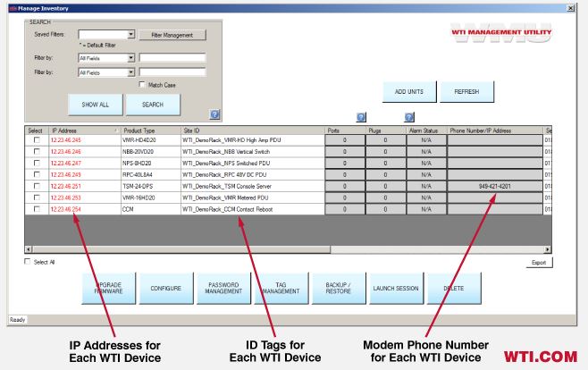Click the table scrollbar left arrow
588x370 pixels.
coord(29,249)
